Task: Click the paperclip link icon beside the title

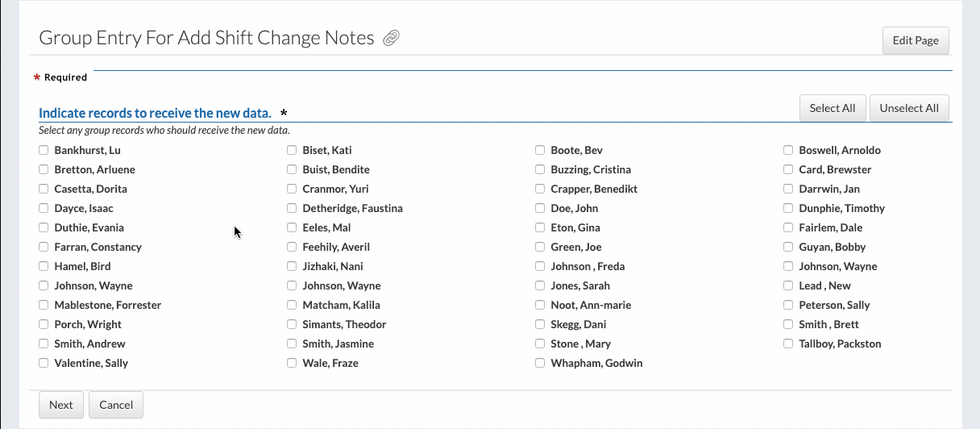Action: pyautogui.click(x=392, y=38)
